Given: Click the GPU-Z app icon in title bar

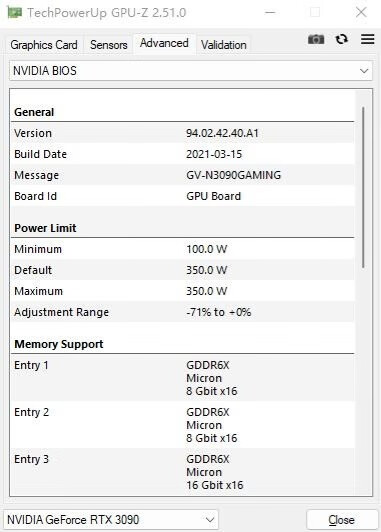Looking at the screenshot, I should coord(14,12).
